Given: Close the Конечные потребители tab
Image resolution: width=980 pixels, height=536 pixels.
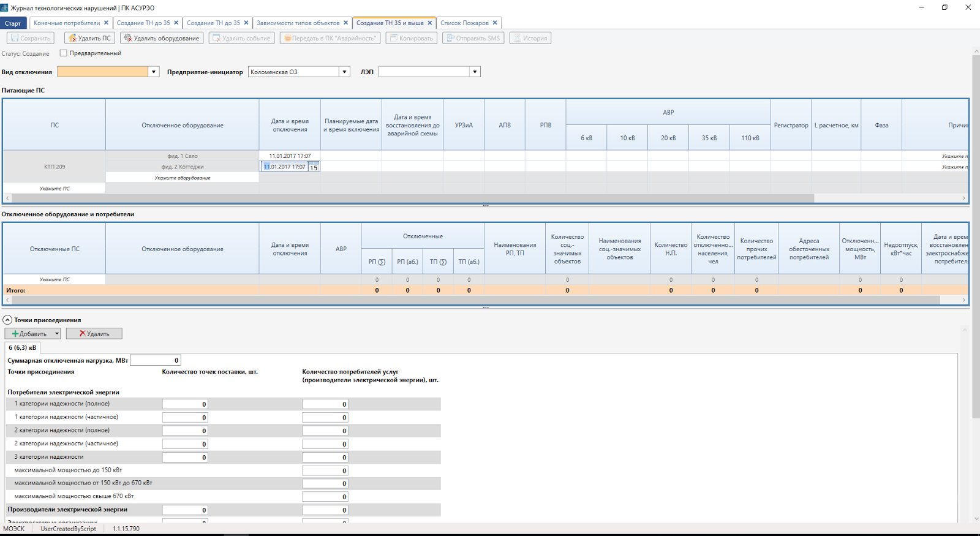Looking at the screenshot, I should pos(106,23).
